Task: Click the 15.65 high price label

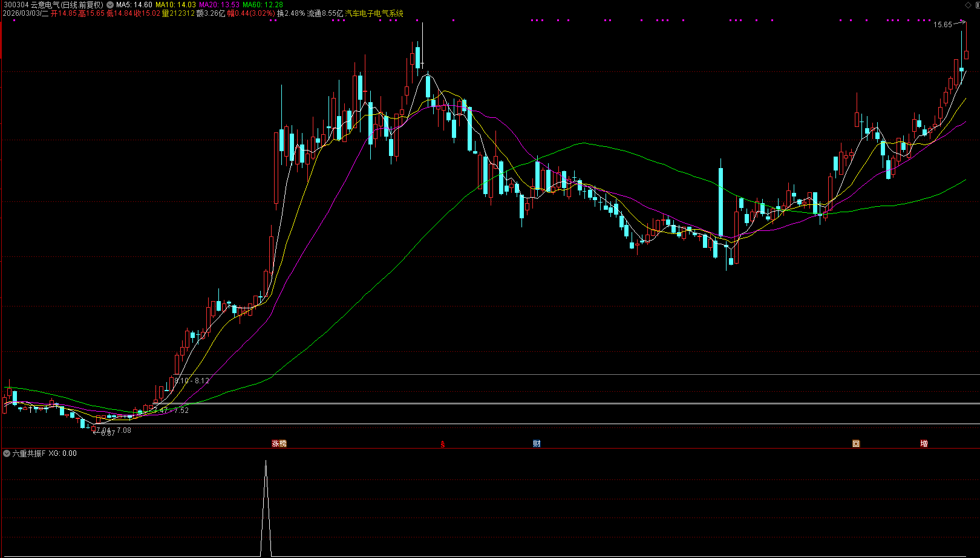Action: pos(942,25)
